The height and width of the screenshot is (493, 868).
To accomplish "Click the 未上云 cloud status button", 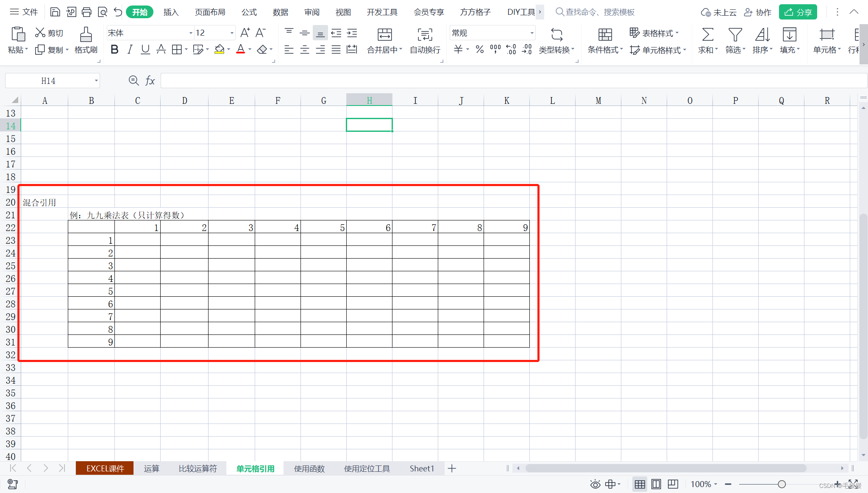I will point(718,12).
